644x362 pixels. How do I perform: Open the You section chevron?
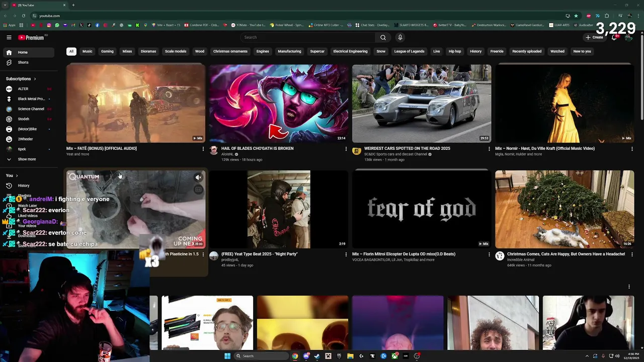point(17,175)
